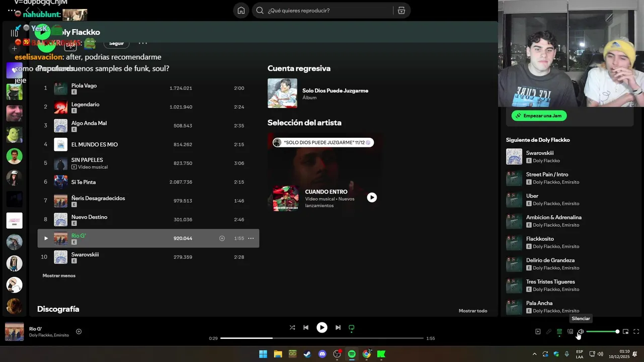Mute with the Silenciar speaker icon

(x=581, y=332)
